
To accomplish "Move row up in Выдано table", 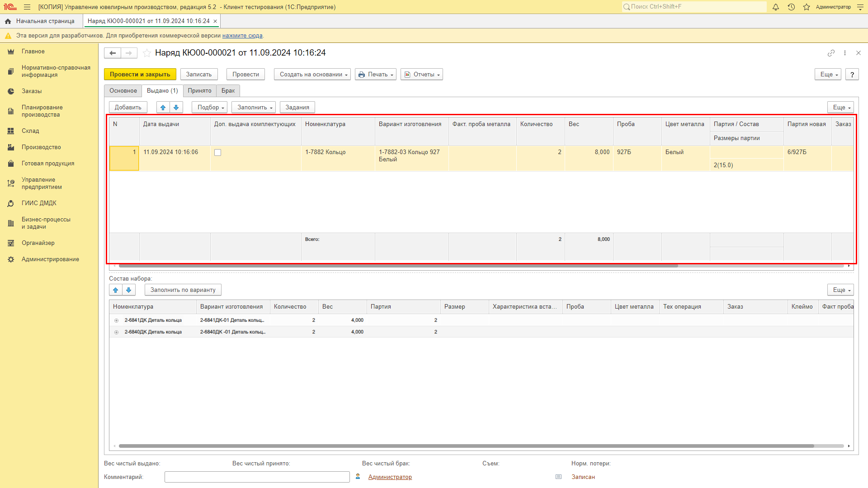I will 163,108.
